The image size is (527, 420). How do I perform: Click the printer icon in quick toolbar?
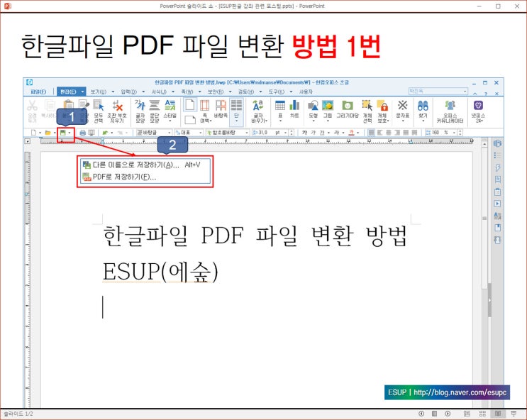point(82,133)
